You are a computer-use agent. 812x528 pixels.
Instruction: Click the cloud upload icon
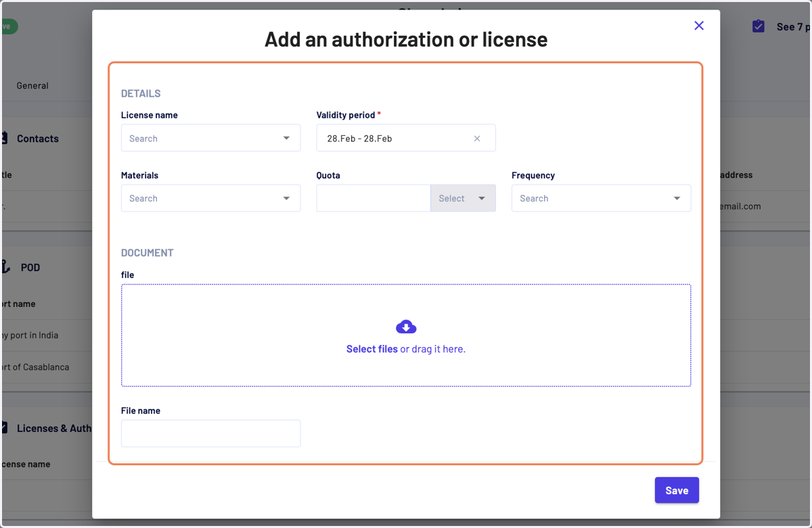(x=406, y=327)
